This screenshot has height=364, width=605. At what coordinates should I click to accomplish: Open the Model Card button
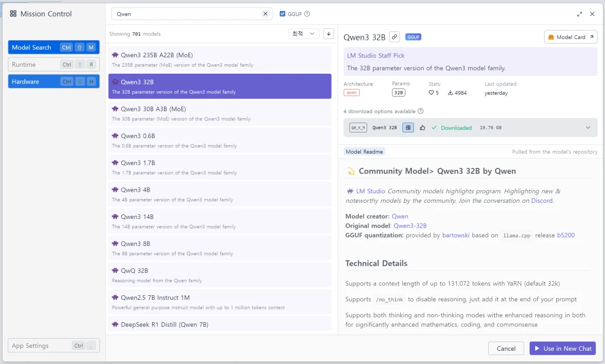click(x=571, y=37)
